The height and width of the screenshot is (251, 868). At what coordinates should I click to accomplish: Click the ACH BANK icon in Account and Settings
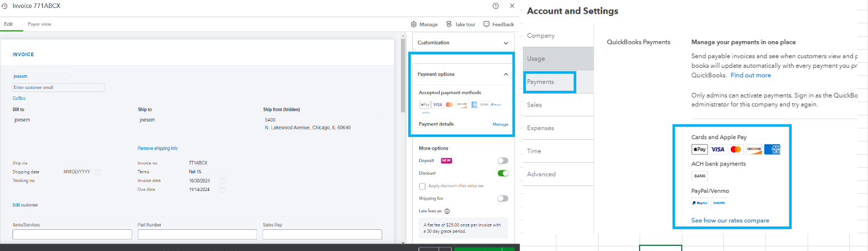click(699, 176)
